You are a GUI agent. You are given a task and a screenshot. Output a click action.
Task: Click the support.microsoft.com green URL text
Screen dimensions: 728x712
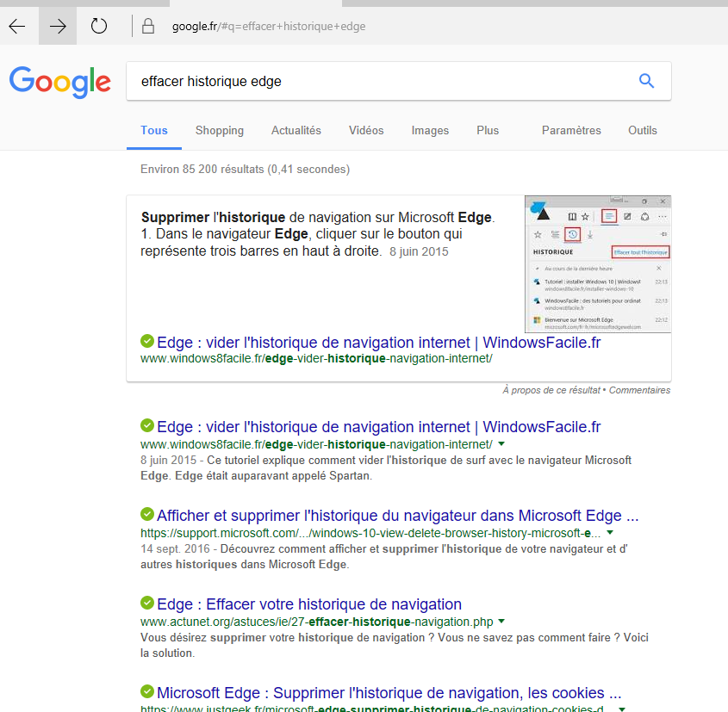pos(370,533)
